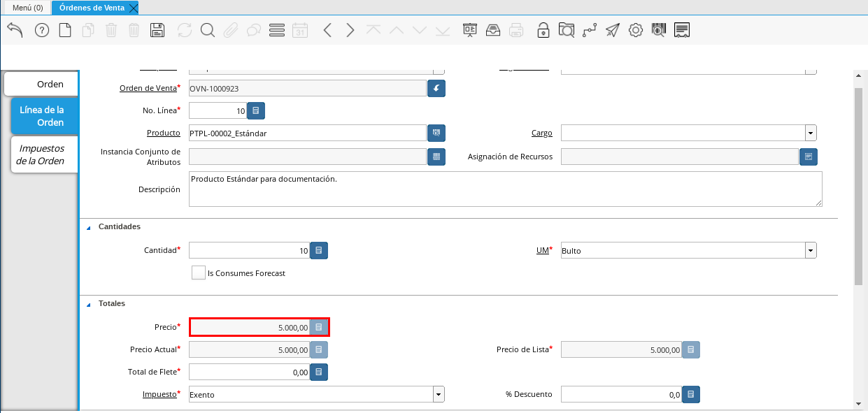Click the undo back arrow icon

[15, 30]
